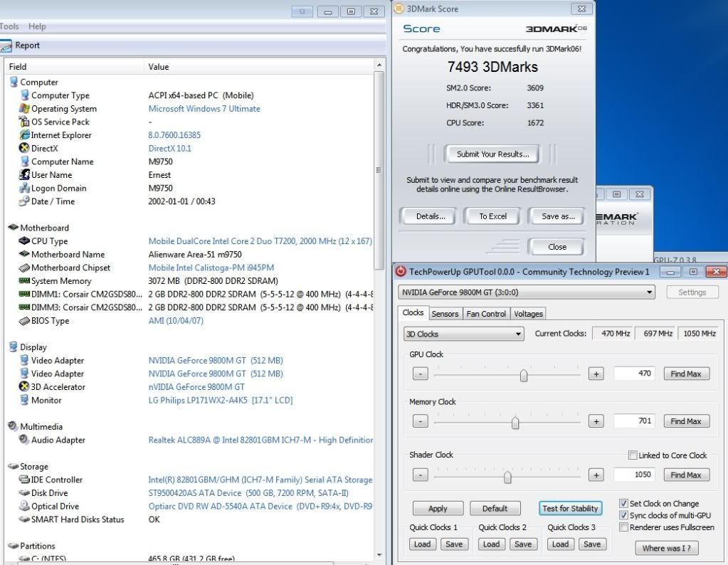The image size is (728, 565).
Task: Load Quick Clocks 1 profile
Action: (x=422, y=544)
